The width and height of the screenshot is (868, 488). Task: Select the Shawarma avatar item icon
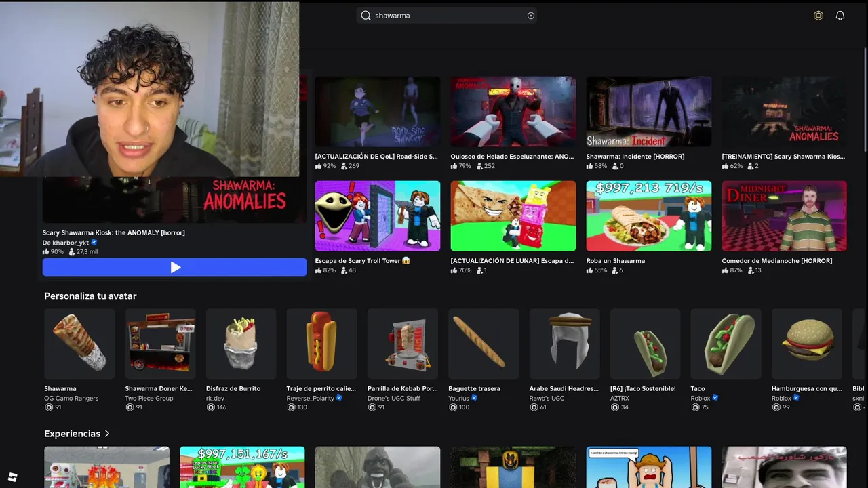[79, 344]
